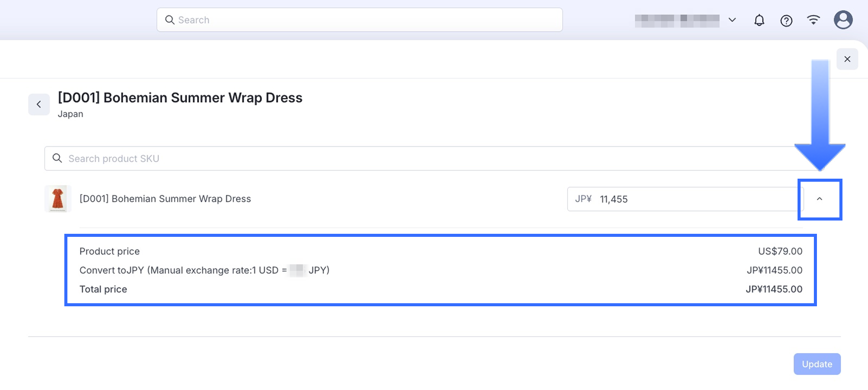Viewport: 868px width, 390px height.
Task: Collapse the price breakdown chevron
Action: point(819,199)
